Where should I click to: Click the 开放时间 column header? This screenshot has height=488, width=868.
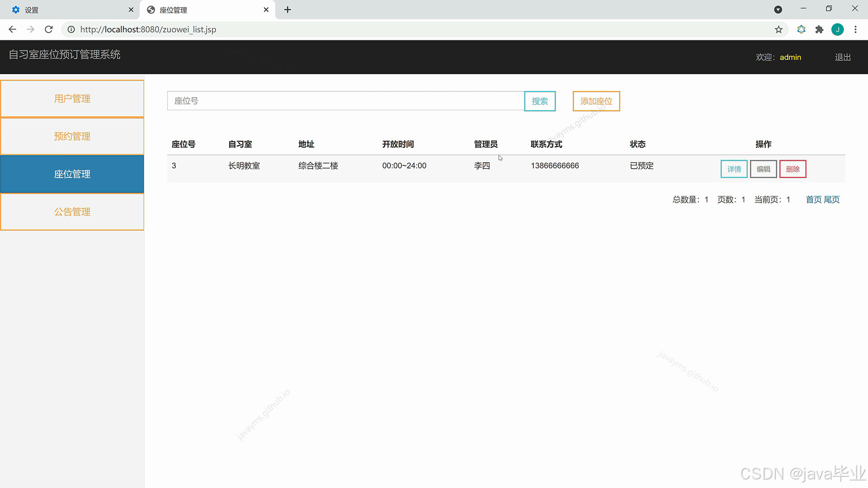[398, 144]
